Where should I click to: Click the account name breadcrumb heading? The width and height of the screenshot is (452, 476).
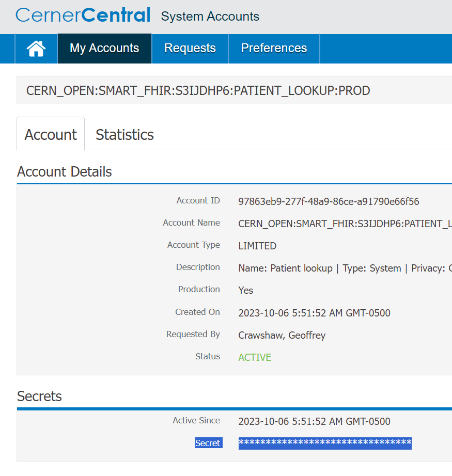[x=198, y=91]
